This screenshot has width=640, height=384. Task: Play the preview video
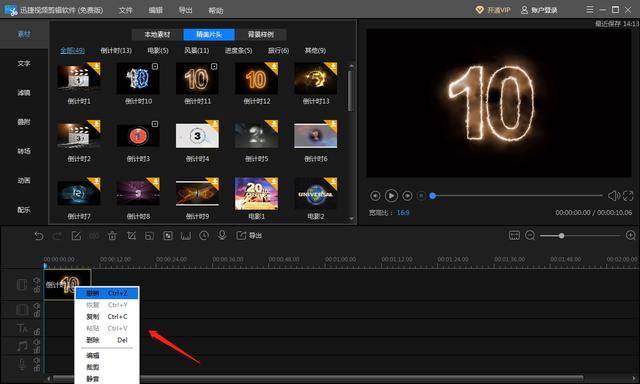[x=391, y=196]
